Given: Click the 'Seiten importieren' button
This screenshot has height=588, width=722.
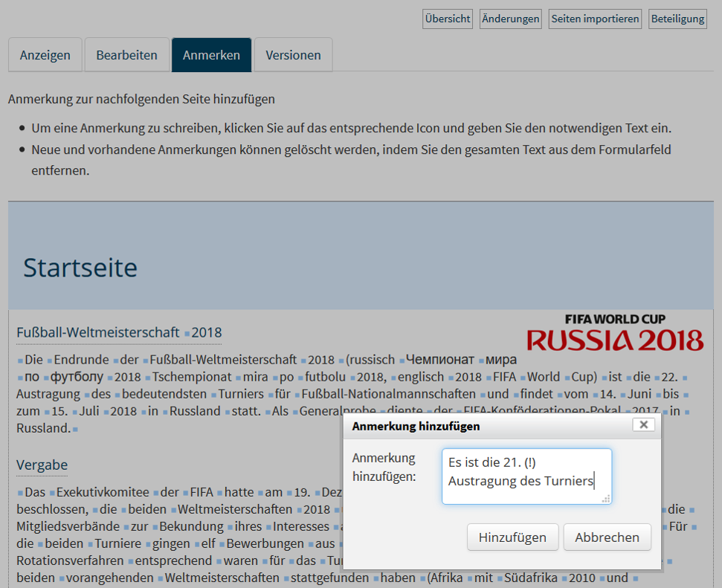Looking at the screenshot, I should coord(595,19).
